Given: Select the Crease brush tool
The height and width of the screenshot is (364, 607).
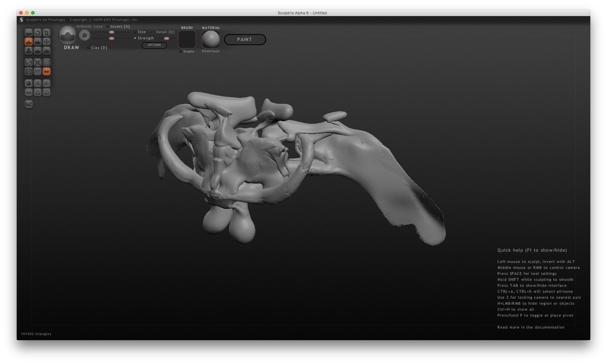Looking at the screenshot, I should click(29, 33).
